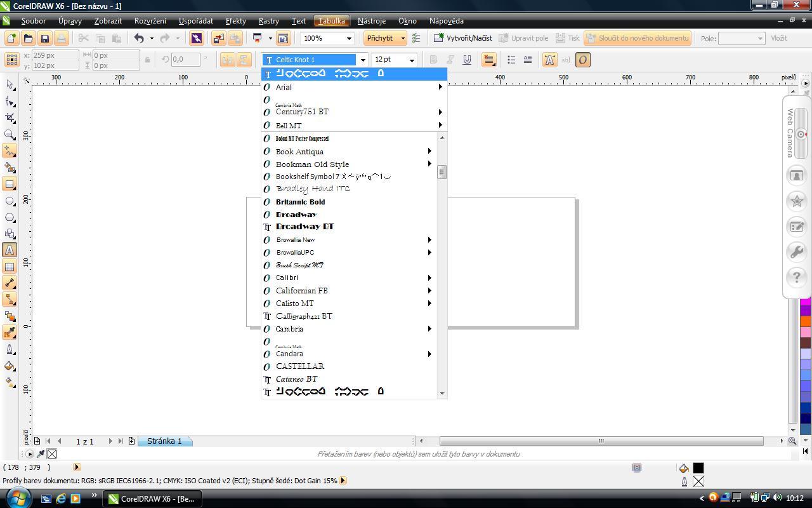Select the Eyedropper tool
This screenshot has height=508, width=812.
[10, 333]
